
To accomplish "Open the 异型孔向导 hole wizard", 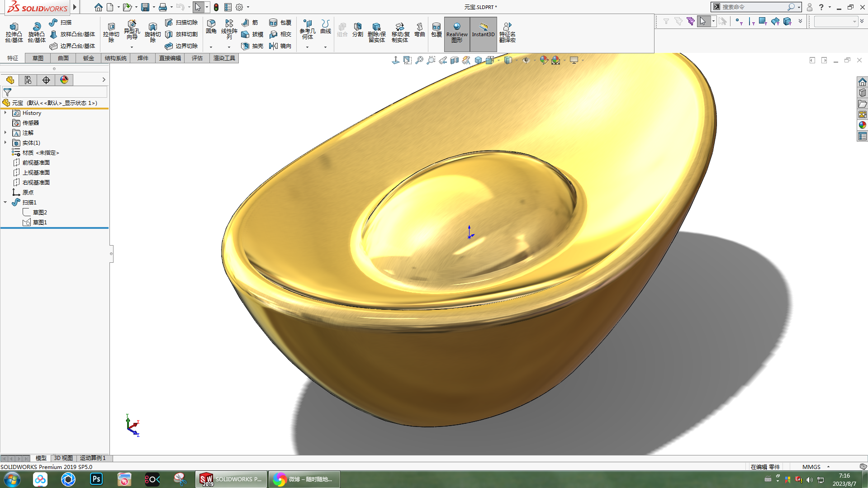I will pyautogui.click(x=132, y=30).
